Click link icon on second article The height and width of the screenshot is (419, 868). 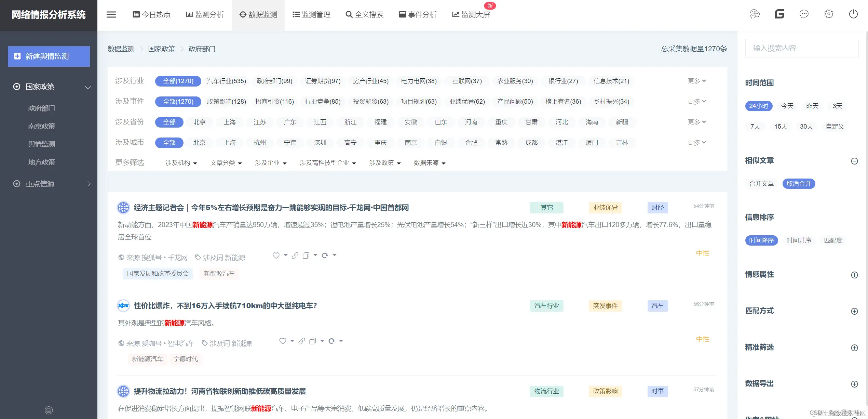(301, 341)
